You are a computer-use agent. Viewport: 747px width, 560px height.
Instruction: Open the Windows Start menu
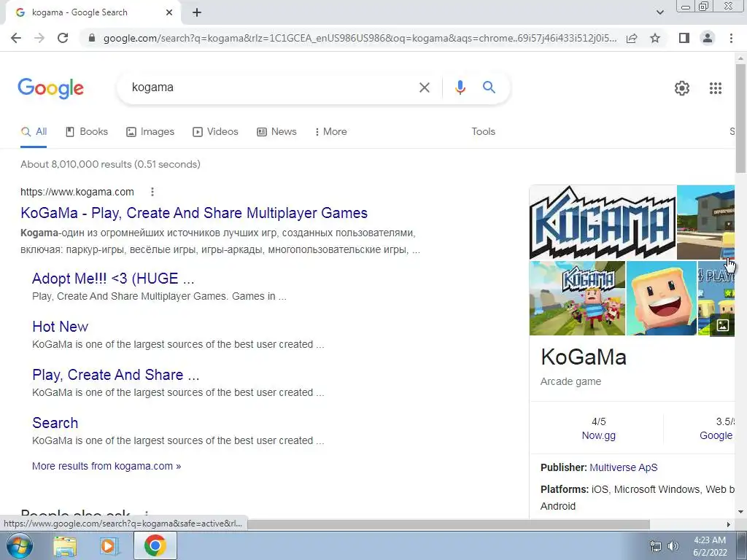point(20,545)
